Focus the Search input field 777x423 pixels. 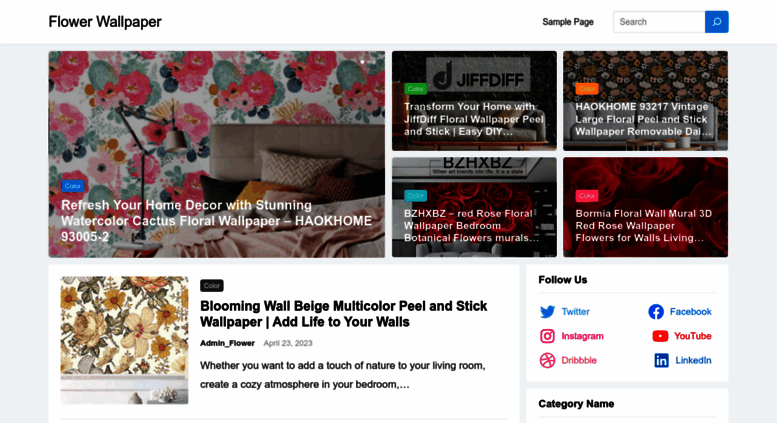[659, 22]
